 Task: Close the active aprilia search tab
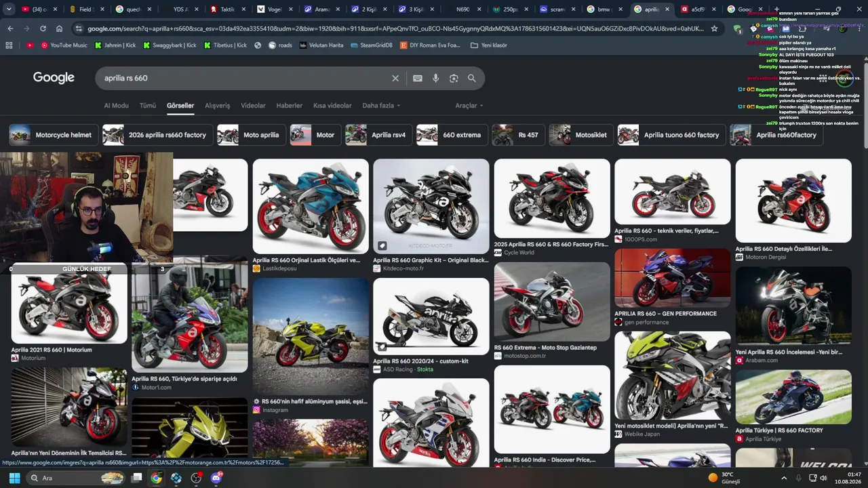coord(667,9)
